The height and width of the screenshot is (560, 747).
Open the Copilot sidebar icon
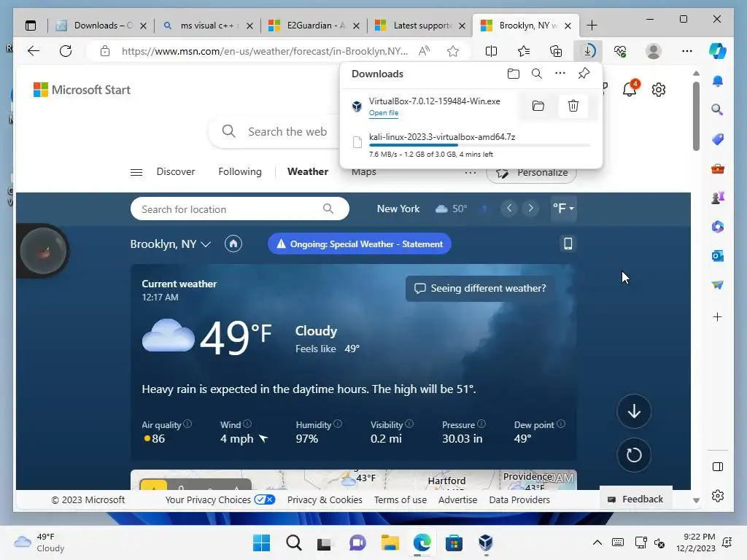[718, 51]
